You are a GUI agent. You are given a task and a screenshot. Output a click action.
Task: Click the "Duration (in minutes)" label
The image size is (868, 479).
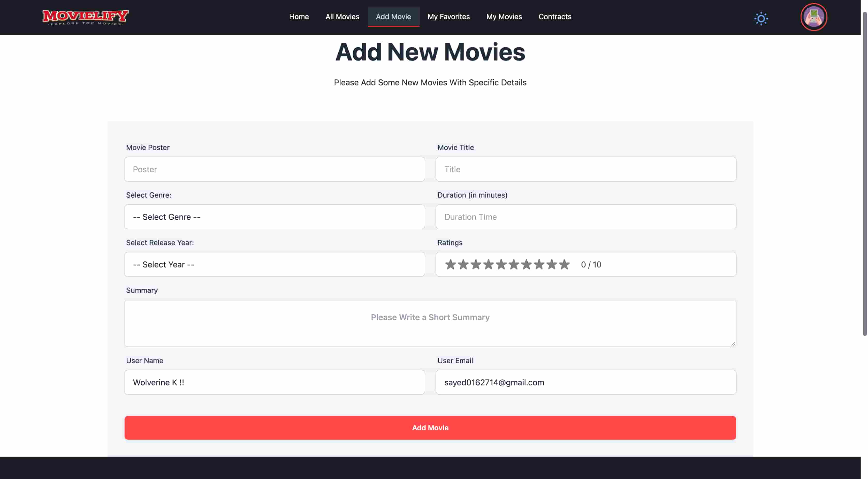472,195
